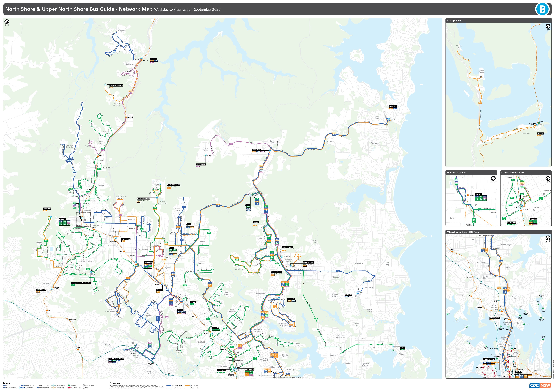
Task: Click the CDC logo at bottom right
Action: click(534, 385)
